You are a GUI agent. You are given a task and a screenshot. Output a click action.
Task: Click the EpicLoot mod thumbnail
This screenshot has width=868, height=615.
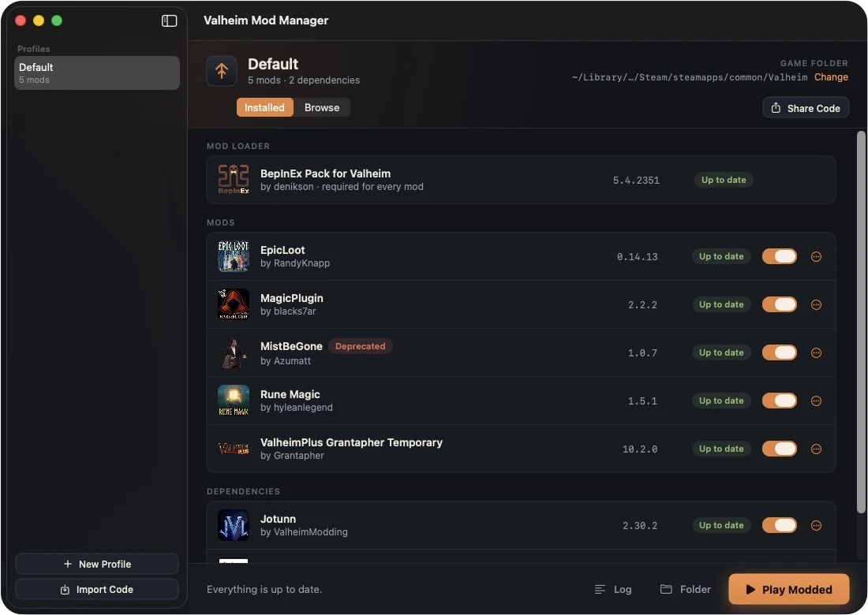point(233,256)
